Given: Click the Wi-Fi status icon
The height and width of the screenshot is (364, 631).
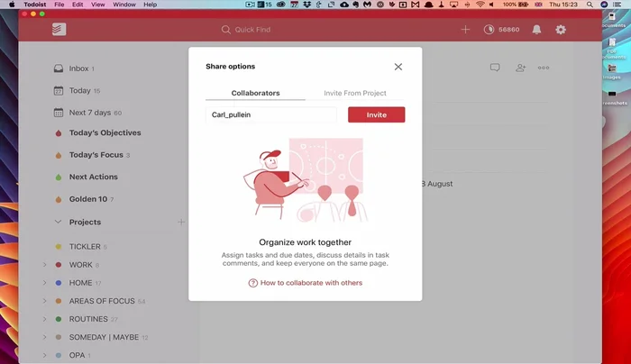Looking at the screenshot, I should click(480, 5).
